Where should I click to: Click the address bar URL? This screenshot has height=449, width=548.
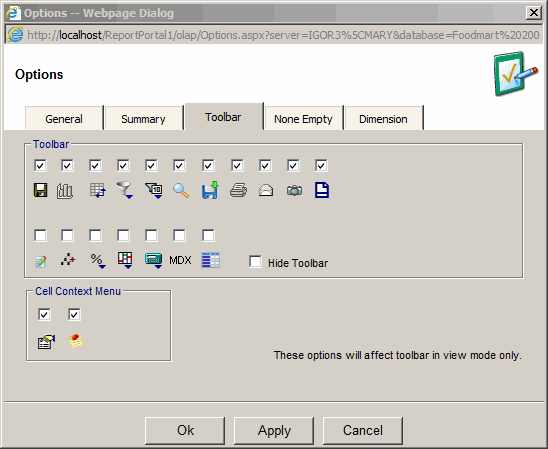pyautogui.click(x=283, y=35)
